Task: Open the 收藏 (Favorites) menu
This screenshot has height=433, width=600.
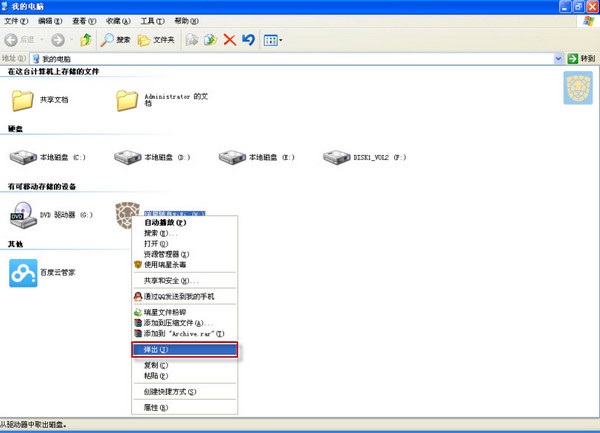Action: 118,21
